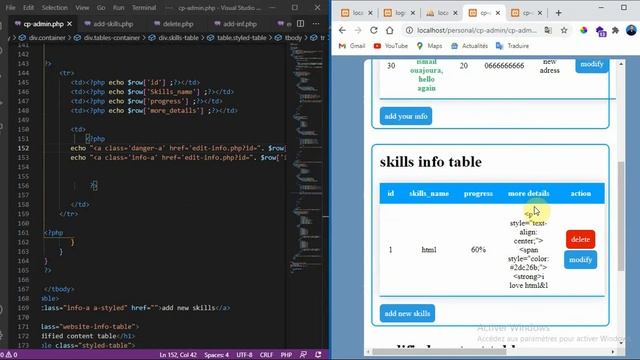Go to the browser home page

coord(389,30)
